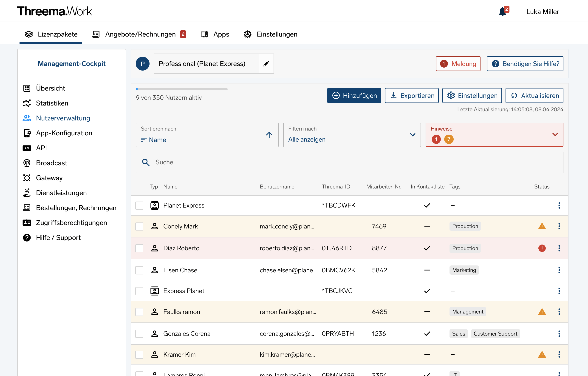Click the search magnifier icon
This screenshot has height=376, width=588.
146,162
